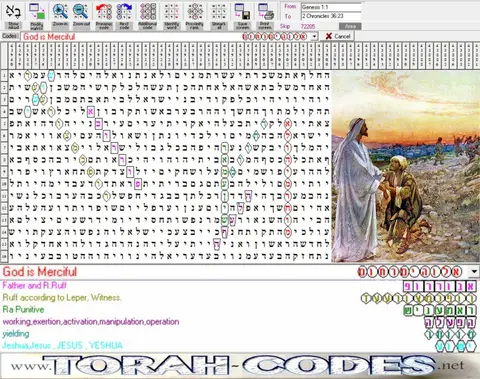Click the To field showing 2 Chronicles 36:23
Image resolution: width=480 pixels, height=379 pixels.
pyautogui.click(x=331, y=16)
